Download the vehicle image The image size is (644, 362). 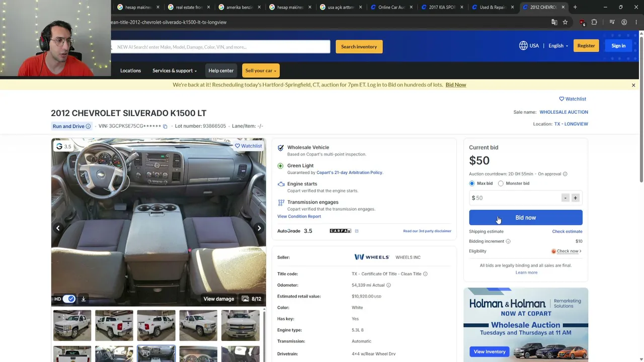pos(84,299)
